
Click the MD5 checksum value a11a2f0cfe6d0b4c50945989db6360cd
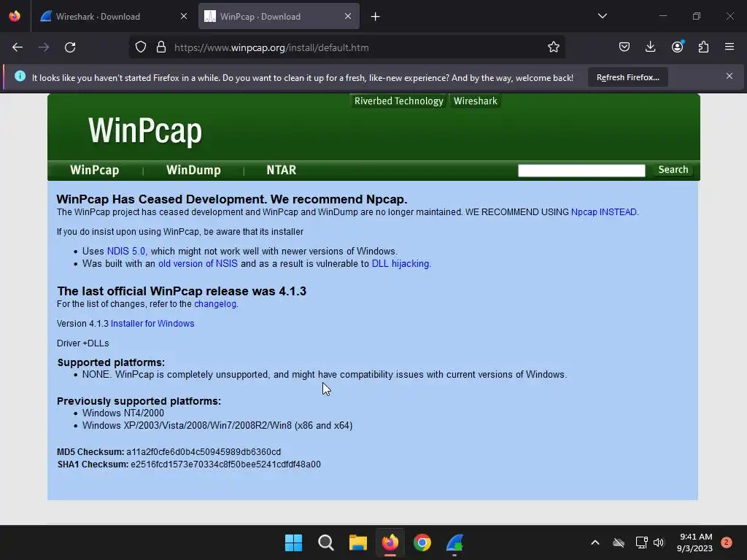pyautogui.click(x=204, y=451)
